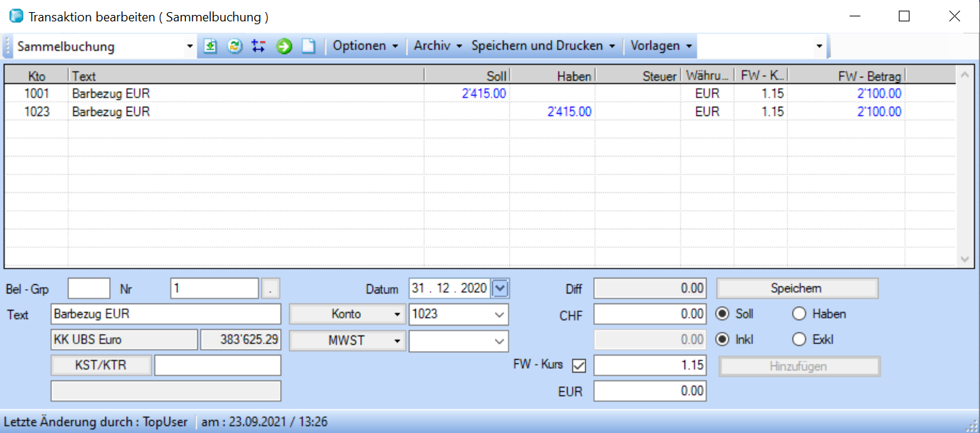Click the plus/minus arrows toolbar icon
Viewport: 980px width, 433px height.
(259, 46)
